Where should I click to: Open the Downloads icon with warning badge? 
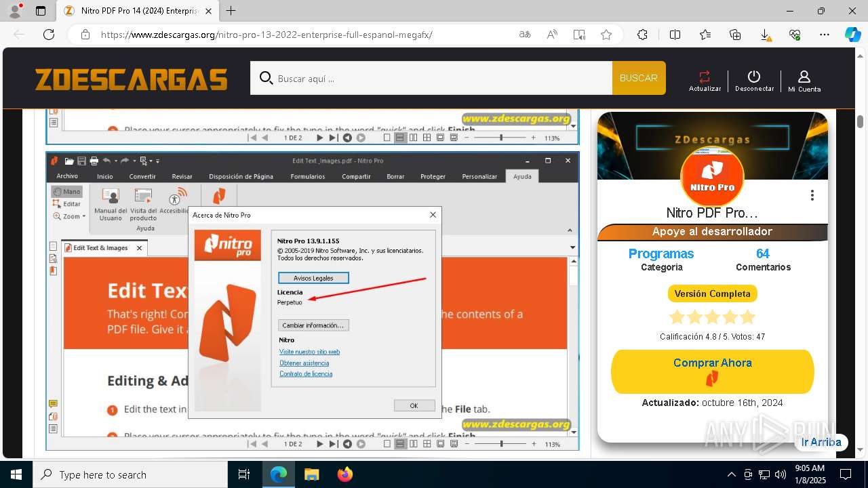click(x=765, y=35)
